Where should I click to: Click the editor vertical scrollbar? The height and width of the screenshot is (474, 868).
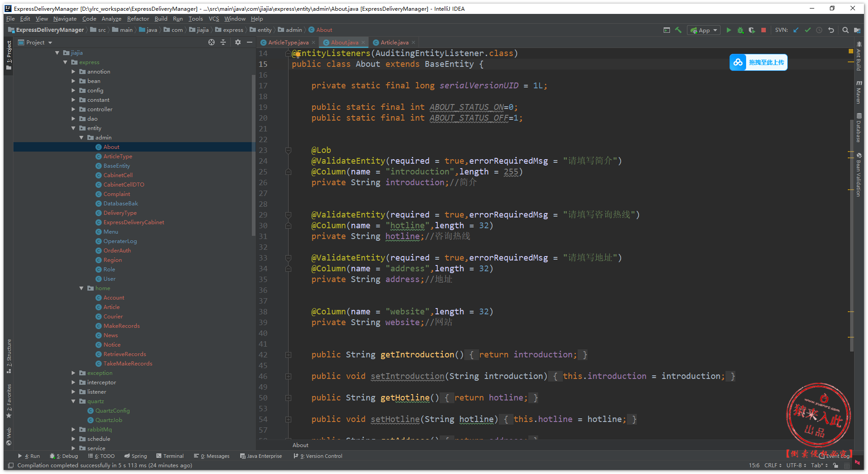click(x=851, y=235)
